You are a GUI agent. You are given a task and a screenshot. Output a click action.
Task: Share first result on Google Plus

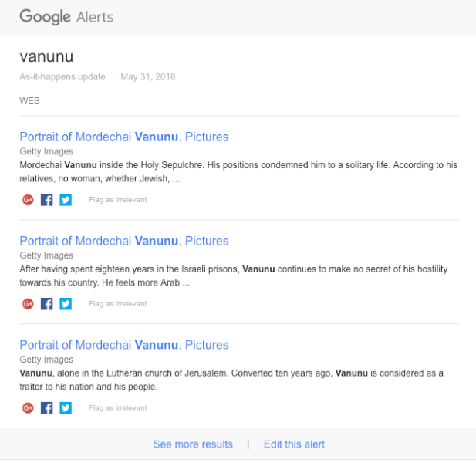28,200
